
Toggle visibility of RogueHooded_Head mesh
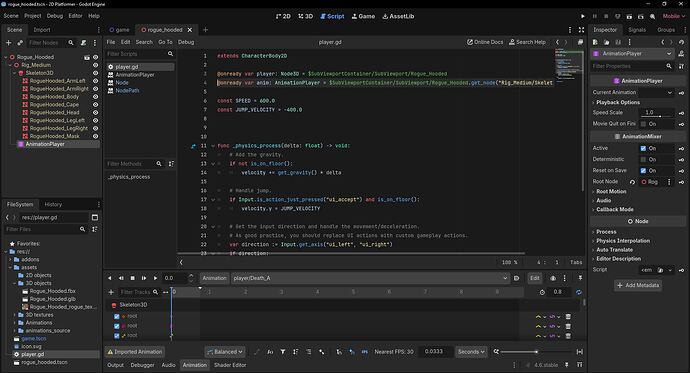pos(95,113)
